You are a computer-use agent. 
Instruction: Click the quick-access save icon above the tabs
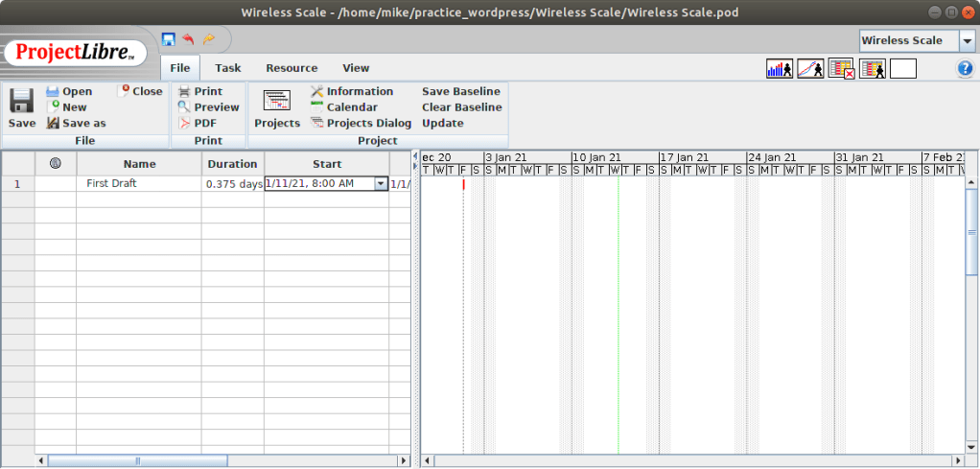pos(169,39)
